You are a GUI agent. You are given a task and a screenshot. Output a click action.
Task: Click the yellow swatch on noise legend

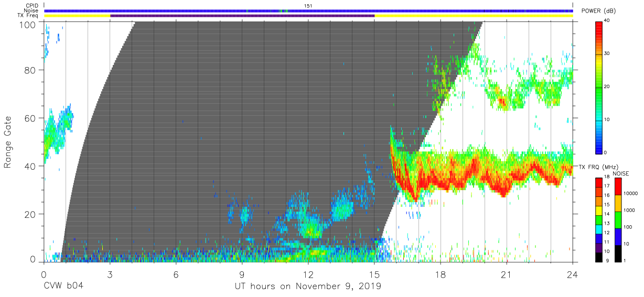[x=619, y=203]
